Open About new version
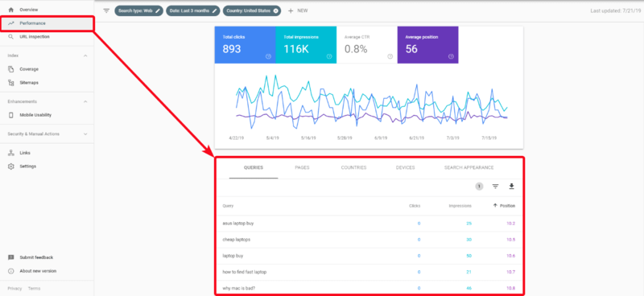The height and width of the screenshot is (296, 644). coord(38,271)
